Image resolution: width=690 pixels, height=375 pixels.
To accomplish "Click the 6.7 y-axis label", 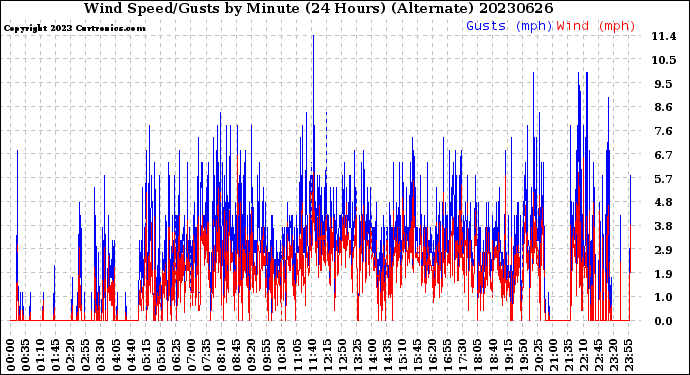I will click(x=664, y=155).
